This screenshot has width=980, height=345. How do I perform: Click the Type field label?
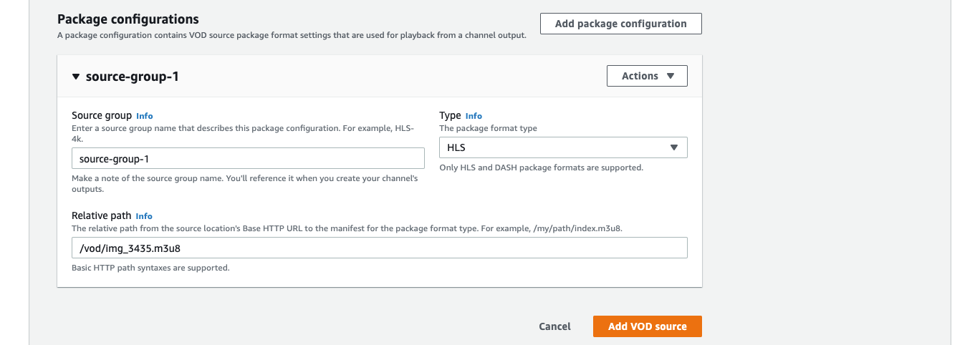(450, 115)
